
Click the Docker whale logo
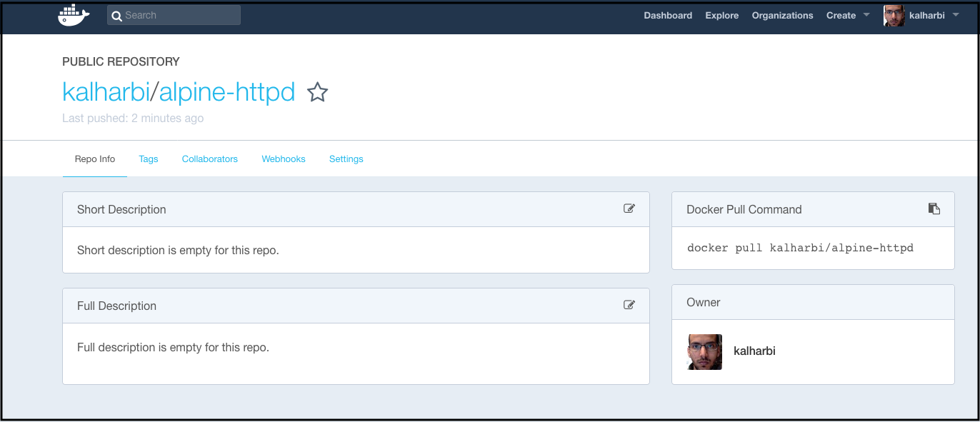pos(74,15)
